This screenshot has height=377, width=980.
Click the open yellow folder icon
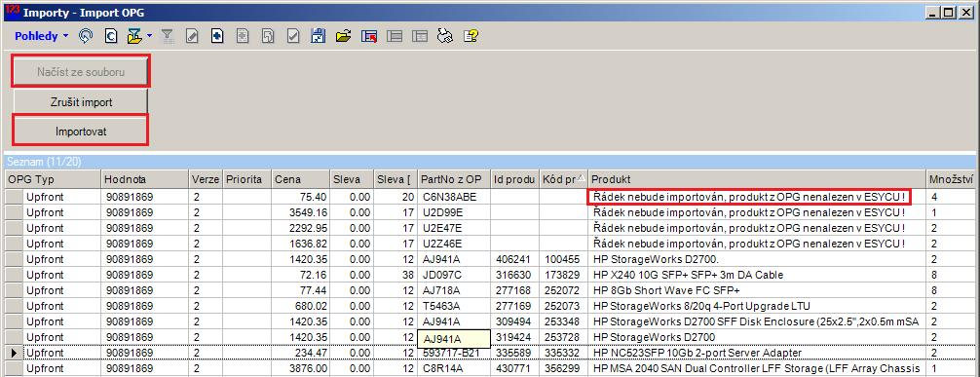pos(343,36)
